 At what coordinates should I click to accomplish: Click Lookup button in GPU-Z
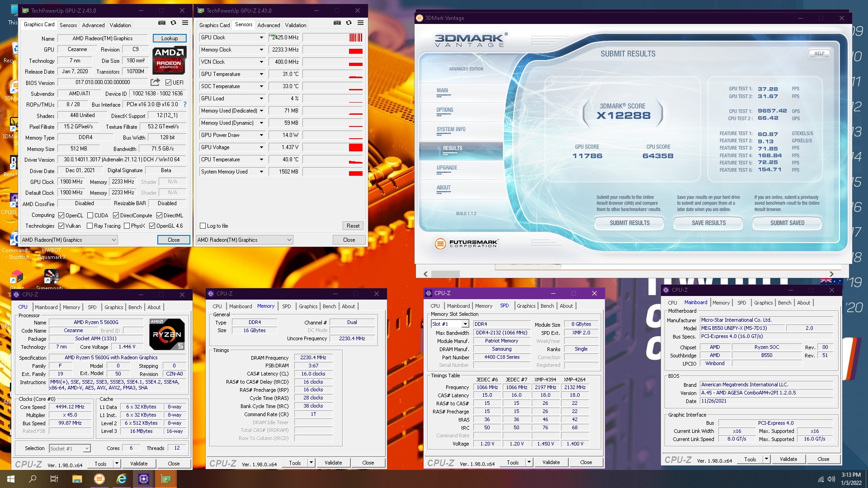[x=170, y=38]
